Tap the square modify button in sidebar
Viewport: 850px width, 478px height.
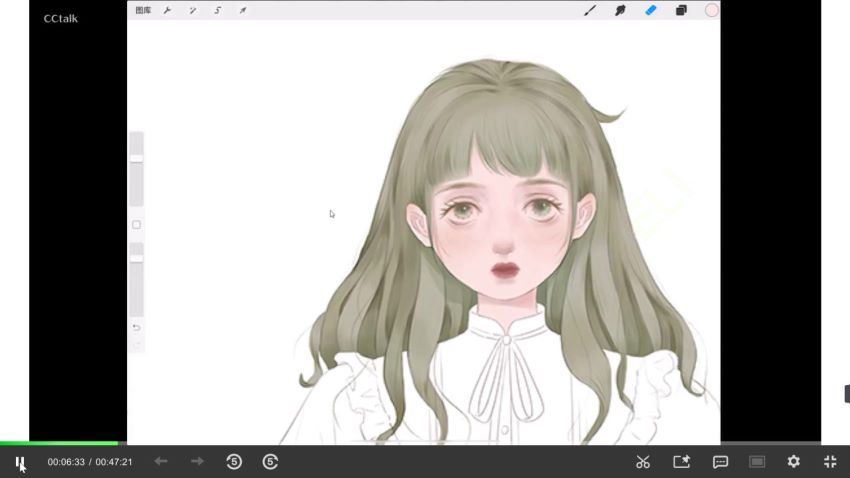[x=137, y=224]
